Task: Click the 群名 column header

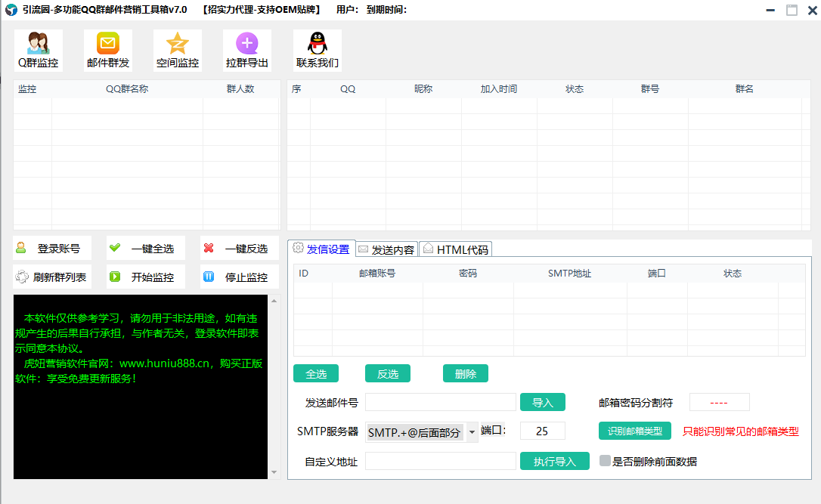Action: point(744,89)
